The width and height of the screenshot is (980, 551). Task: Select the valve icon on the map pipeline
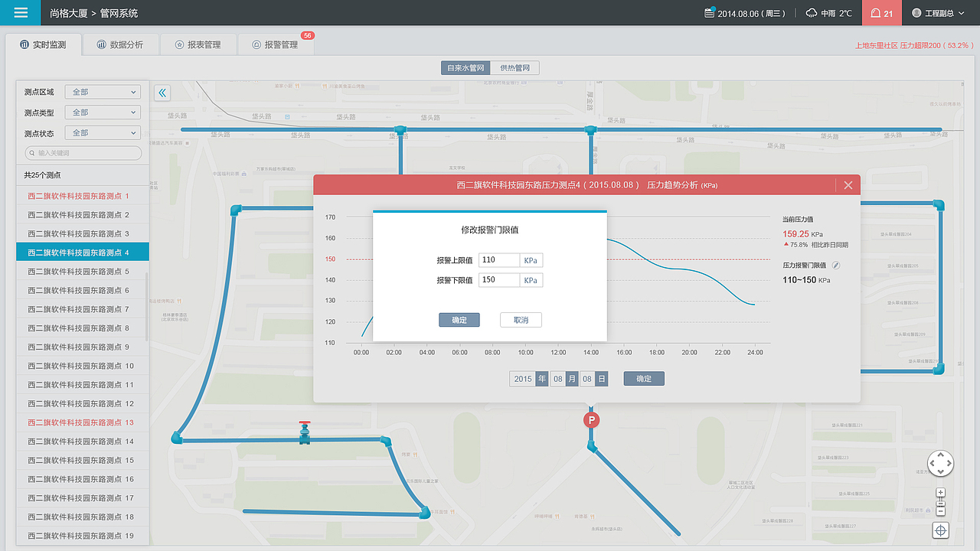[x=305, y=432]
